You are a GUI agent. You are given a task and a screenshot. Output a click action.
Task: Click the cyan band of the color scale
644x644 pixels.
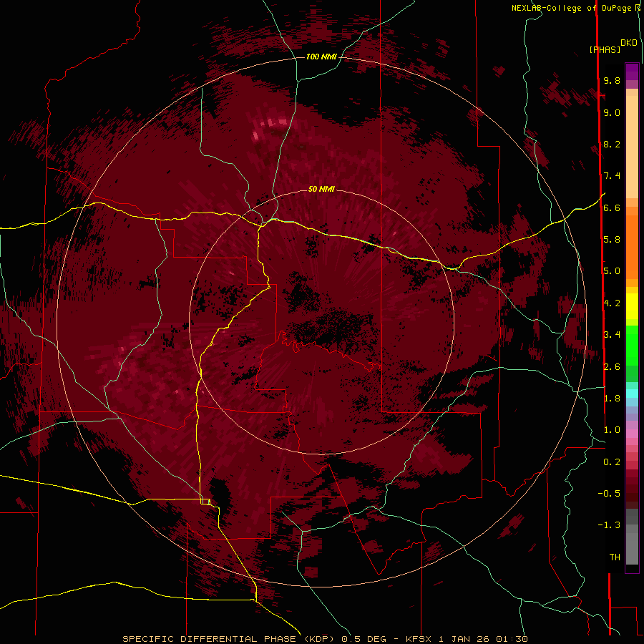(x=632, y=394)
